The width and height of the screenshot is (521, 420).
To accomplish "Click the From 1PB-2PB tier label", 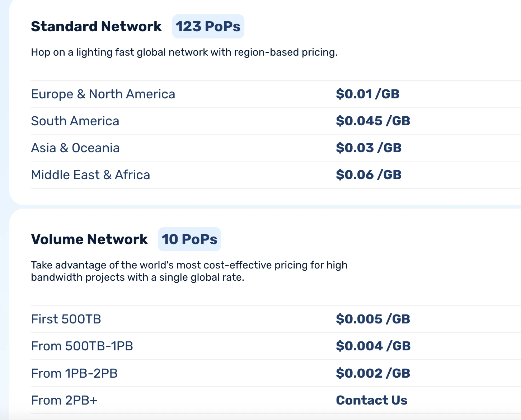I will (74, 373).
